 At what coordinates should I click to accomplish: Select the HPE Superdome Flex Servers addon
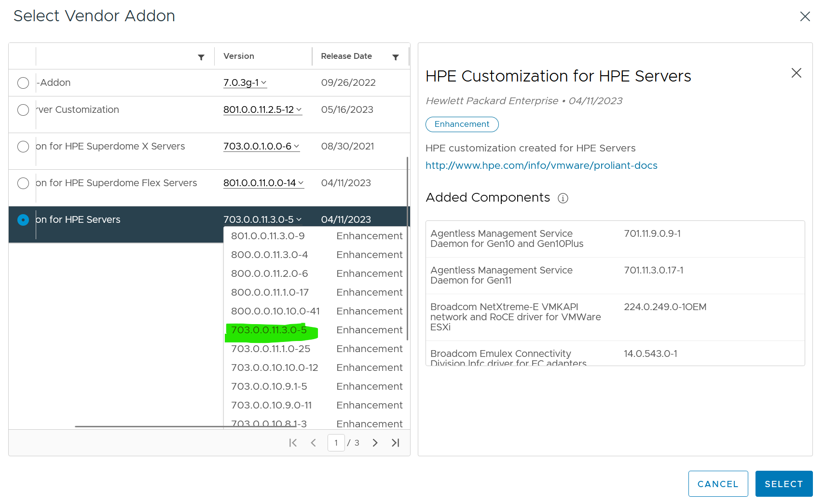point(23,183)
